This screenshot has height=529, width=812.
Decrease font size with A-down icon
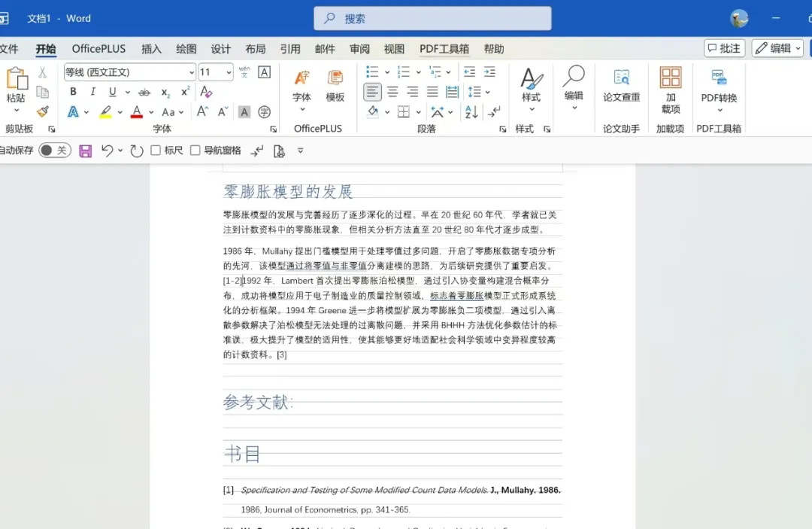pos(223,111)
